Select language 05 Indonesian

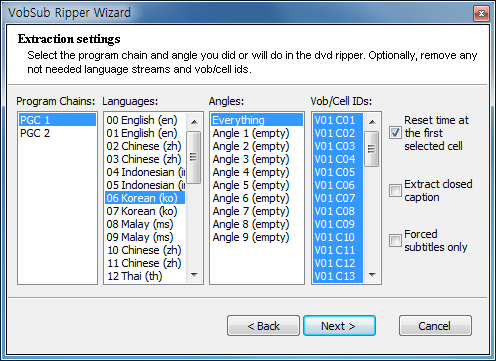pyautogui.click(x=145, y=185)
